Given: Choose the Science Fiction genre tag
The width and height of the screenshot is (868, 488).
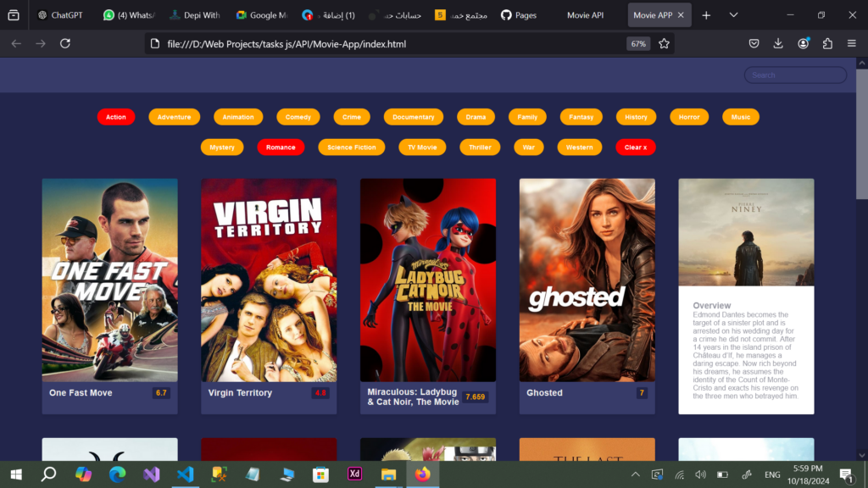Looking at the screenshot, I should [x=352, y=147].
